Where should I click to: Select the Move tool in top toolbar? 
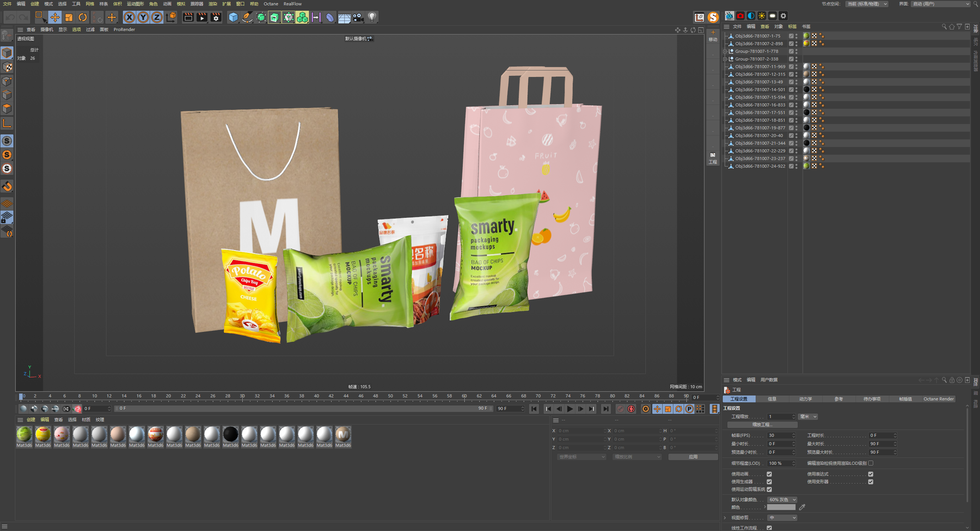[x=55, y=17]
